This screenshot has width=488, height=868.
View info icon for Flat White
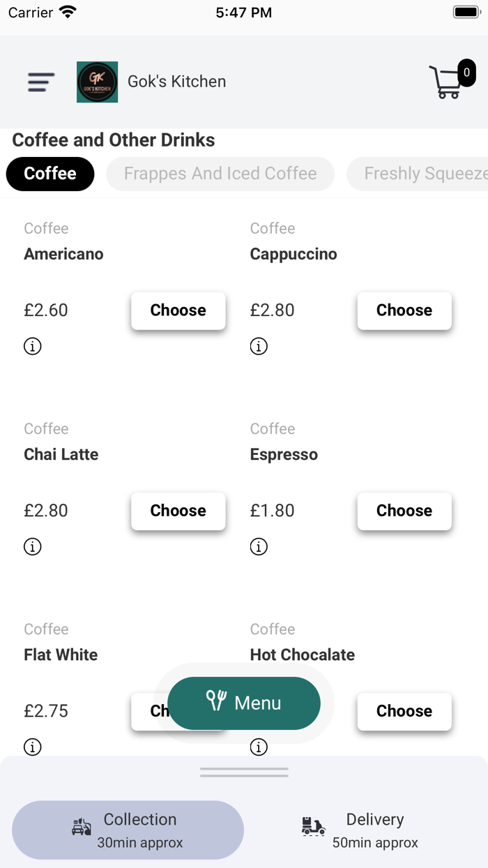coord(33,747)
